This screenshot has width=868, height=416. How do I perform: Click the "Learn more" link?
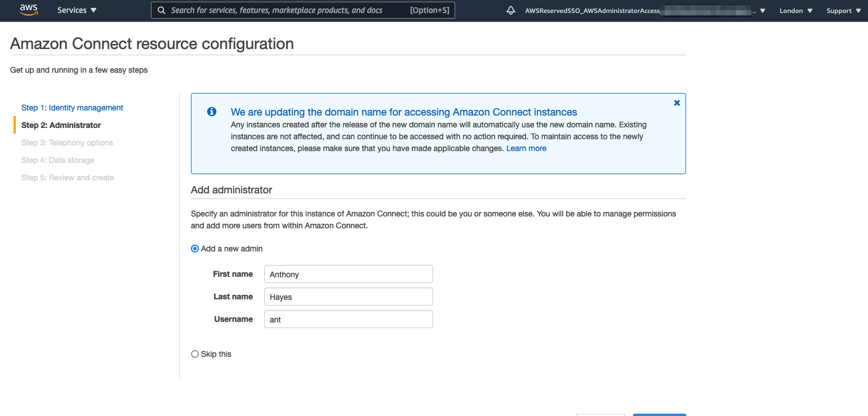pyautogui.click(x=526, y=148)
